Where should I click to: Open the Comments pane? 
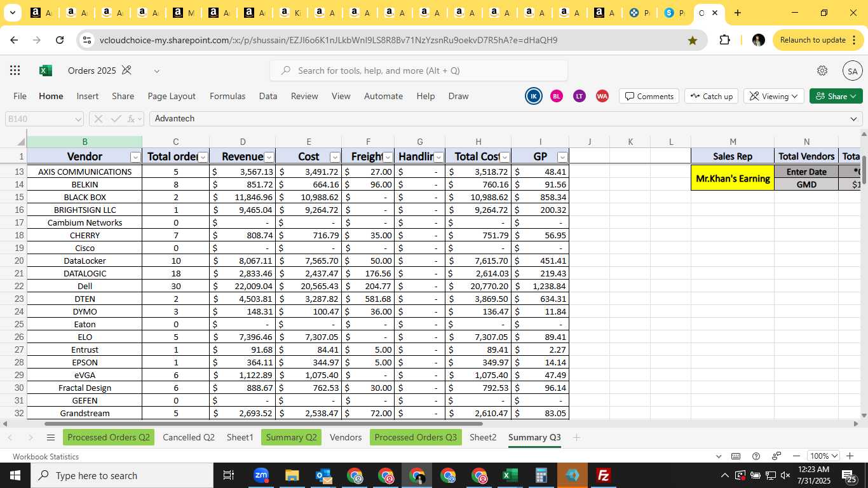click(649, 96)
